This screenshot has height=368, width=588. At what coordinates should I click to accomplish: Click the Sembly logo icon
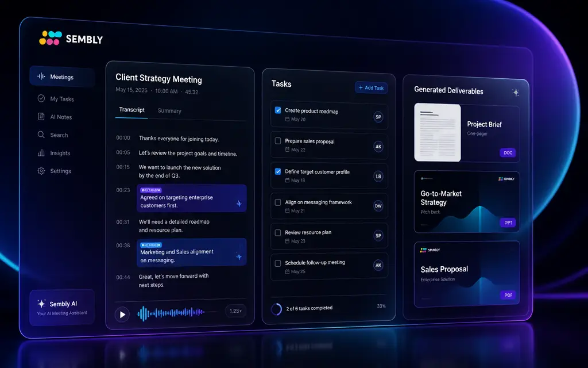point(51,38)
